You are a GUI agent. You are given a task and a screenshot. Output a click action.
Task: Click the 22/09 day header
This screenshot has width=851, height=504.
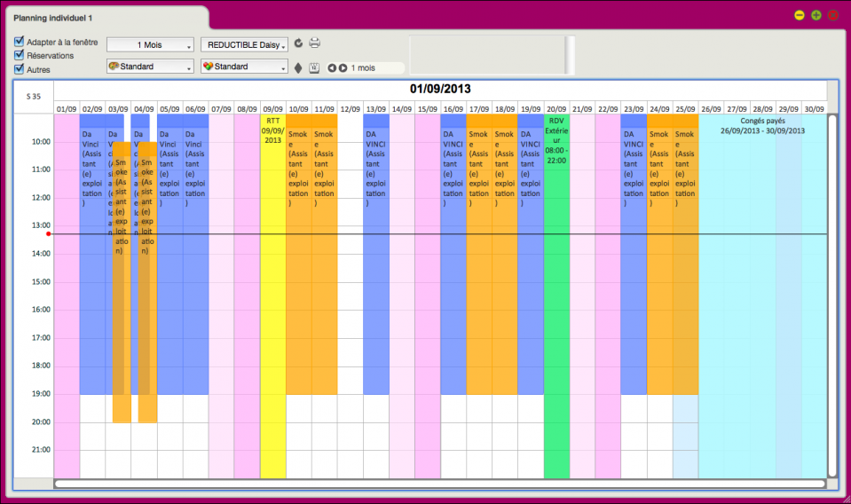click(x=608, y=109)
